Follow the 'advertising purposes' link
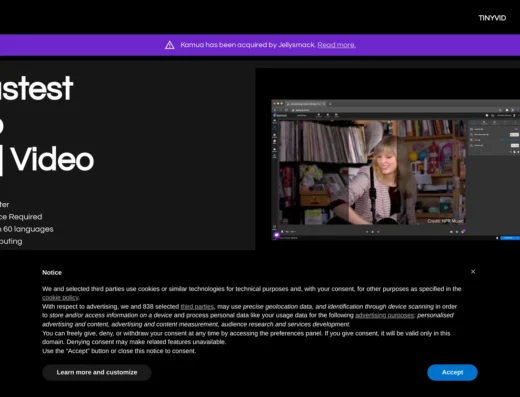The height and width of the screenshot is (397, 520). (384, 315)
